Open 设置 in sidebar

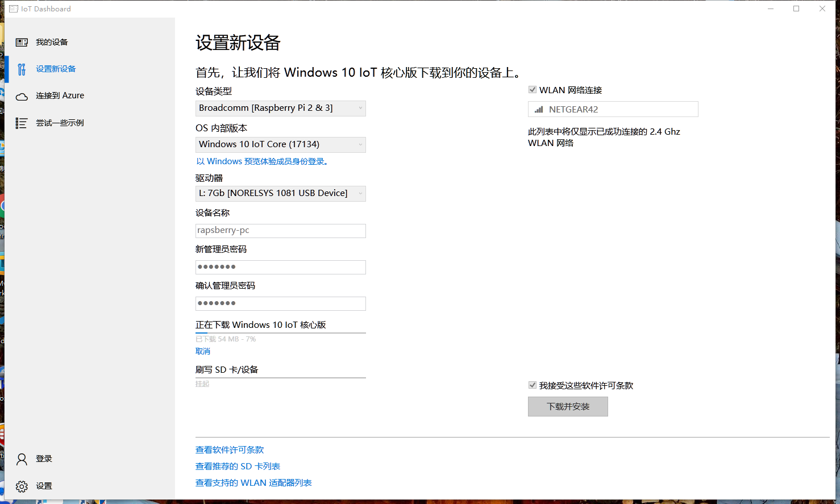(44, 486)
